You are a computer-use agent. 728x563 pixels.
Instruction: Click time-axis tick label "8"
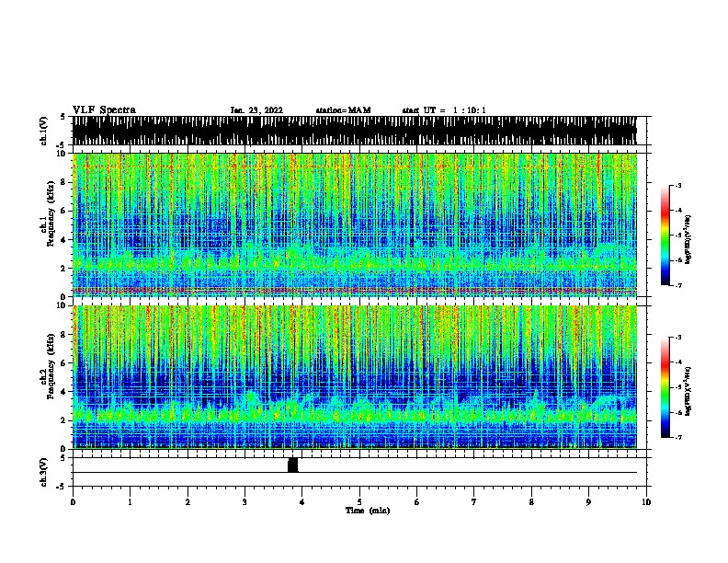(531, 502)
